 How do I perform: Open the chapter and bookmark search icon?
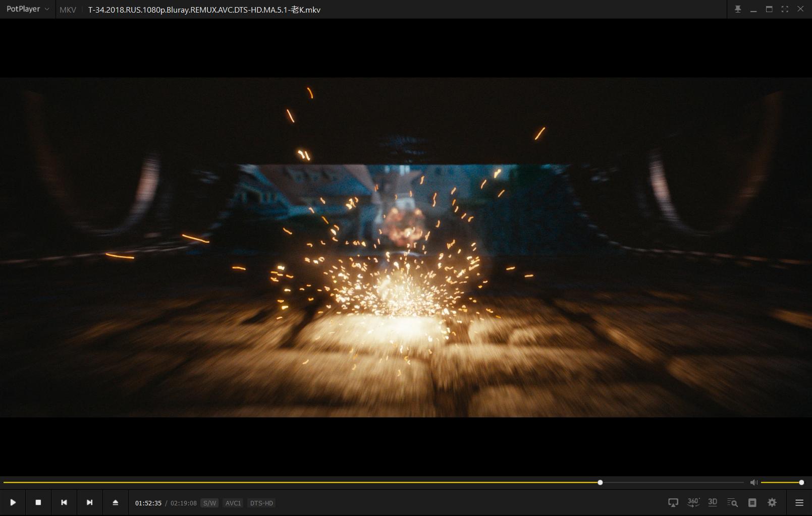[732, 502]
